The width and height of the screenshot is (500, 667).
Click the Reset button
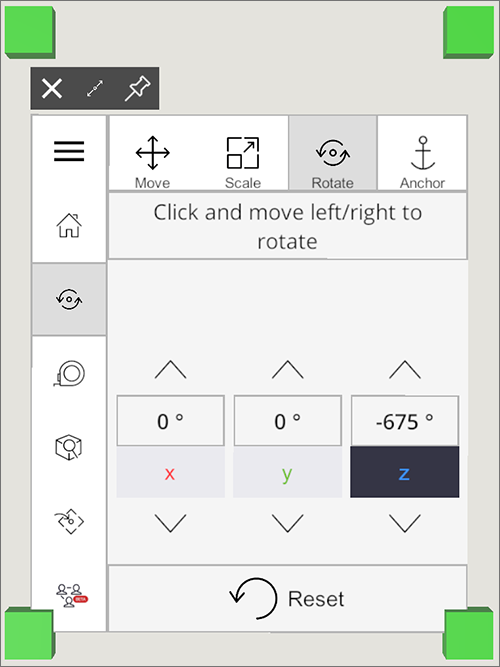coord(288,599)
